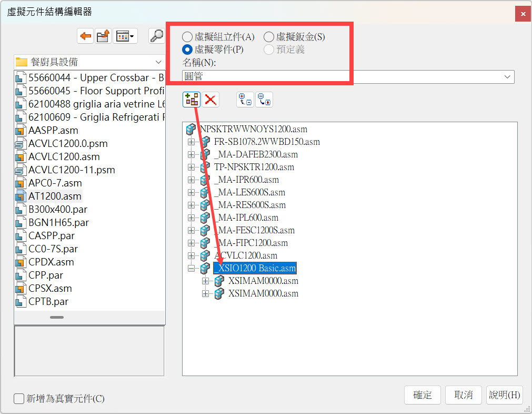Image resolution: width=532 pixels, height=414 pixels.
Task: Click the 確定 button
Action: click(422, 395)
